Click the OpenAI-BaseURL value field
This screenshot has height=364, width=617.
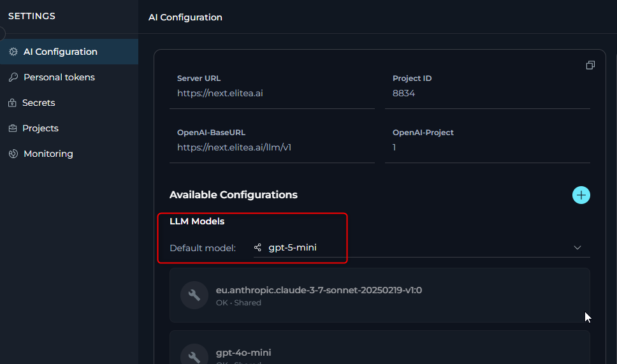[234, 147]
